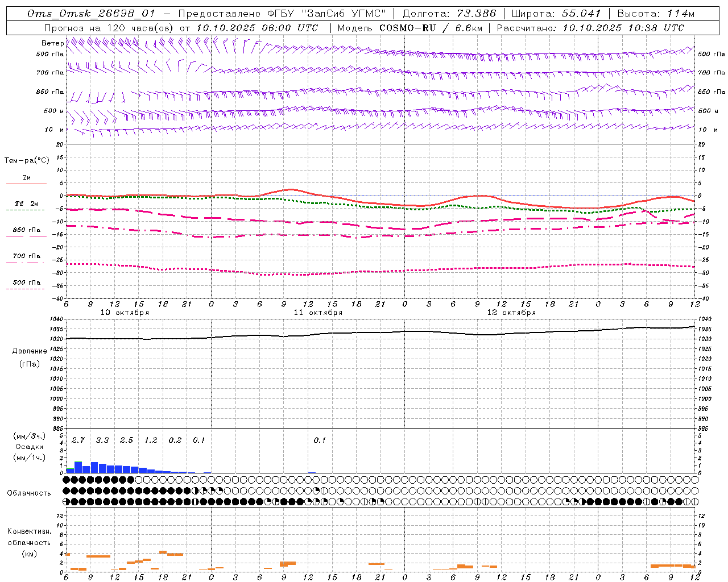Click the 1.2 precipitation value
Screen dimensions: 728x582
pos(151,440)
